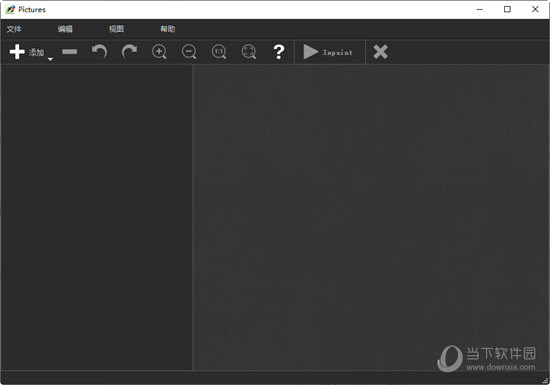Zoom in with the magnifier plus icon

159,52
